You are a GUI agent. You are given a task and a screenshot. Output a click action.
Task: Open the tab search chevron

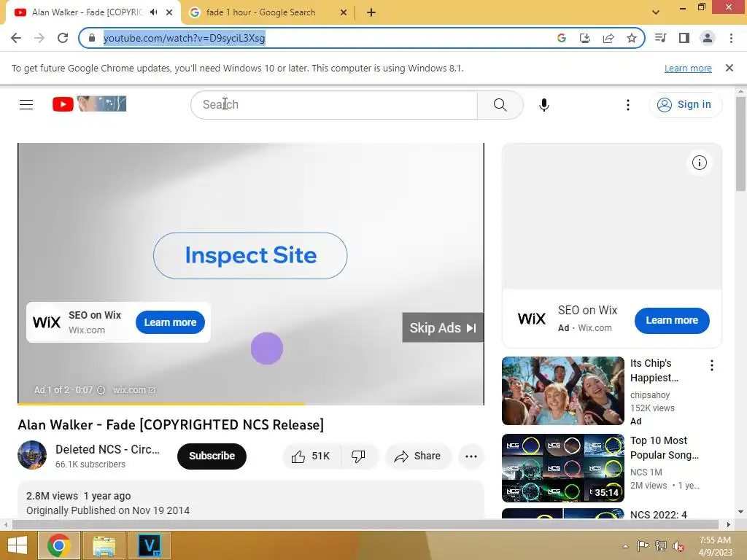click(x=656, y=12)
